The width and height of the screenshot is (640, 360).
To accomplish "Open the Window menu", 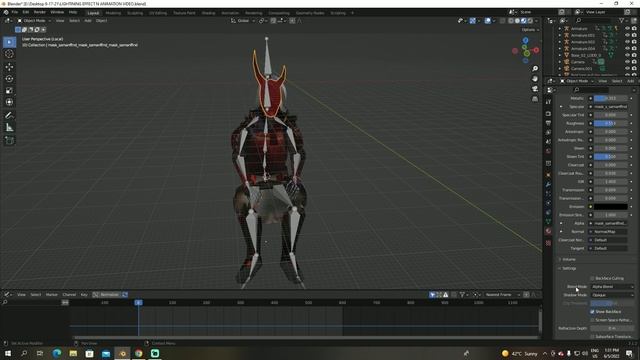I will 57,12.
